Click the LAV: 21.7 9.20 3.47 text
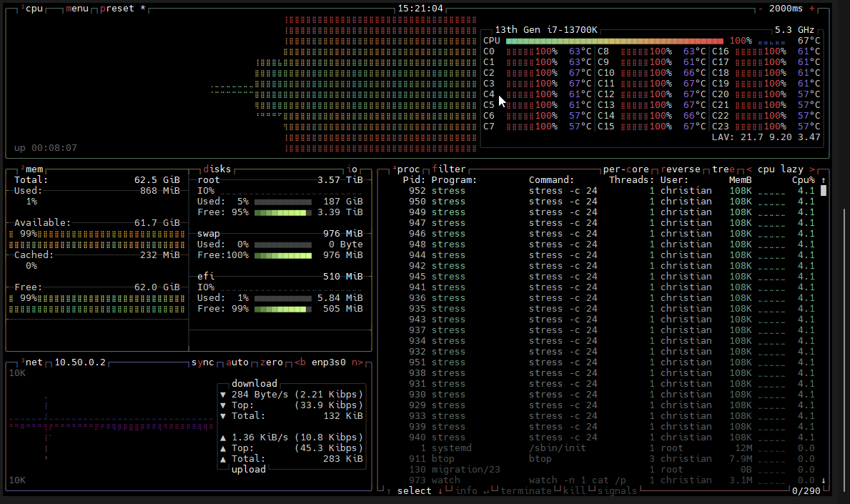Screen dimensions: 850x504 point(766,137)
